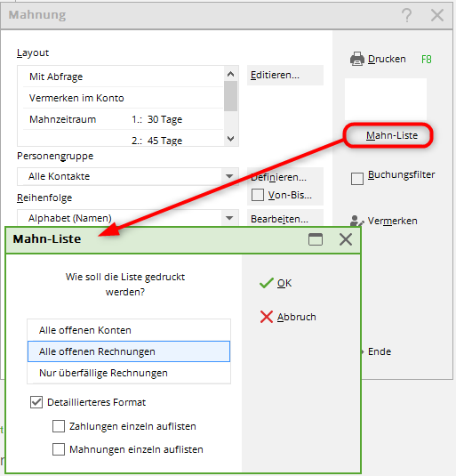Click the Editieren... button
This screenshot has height=476, width=456.
coord(285,75)
